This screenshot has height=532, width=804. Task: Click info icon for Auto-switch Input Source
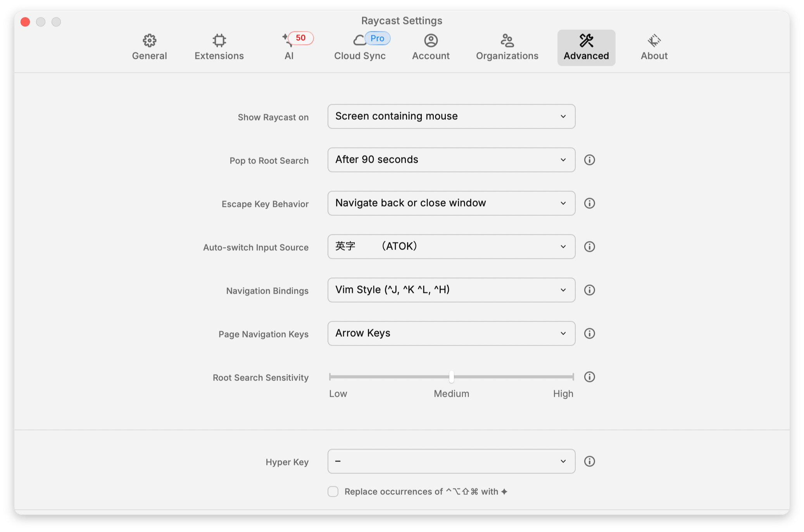point(589,247)
